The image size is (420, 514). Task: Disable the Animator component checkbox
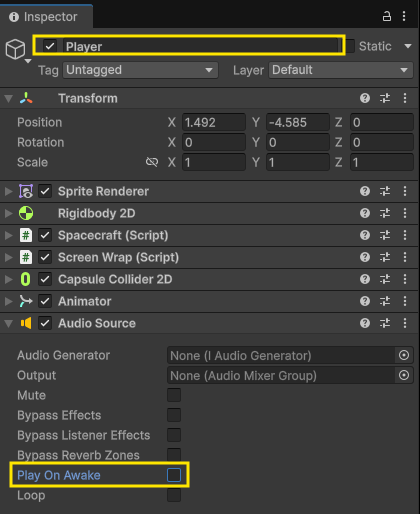tap(45, 301)
